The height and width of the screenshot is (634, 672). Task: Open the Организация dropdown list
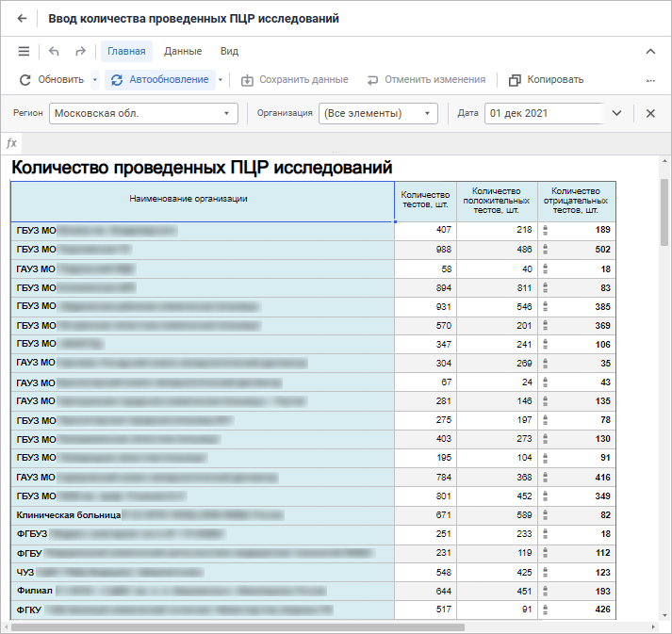(378, 113)
